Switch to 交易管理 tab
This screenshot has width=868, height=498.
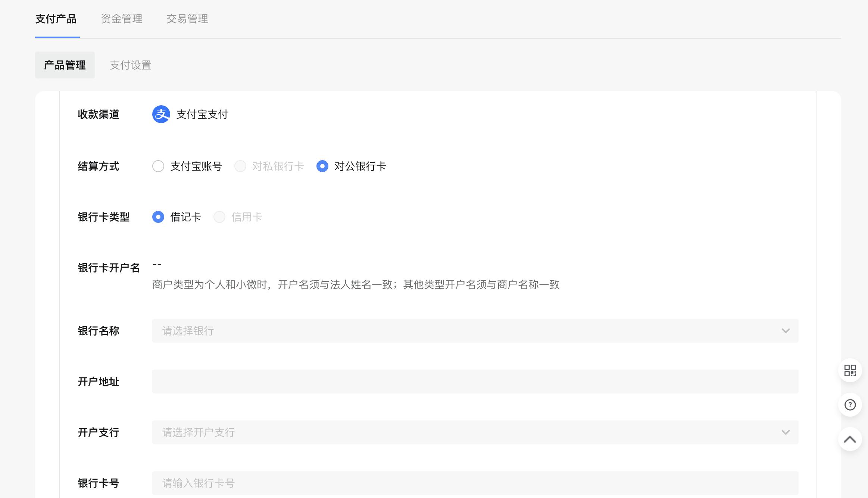coord(187,19)
